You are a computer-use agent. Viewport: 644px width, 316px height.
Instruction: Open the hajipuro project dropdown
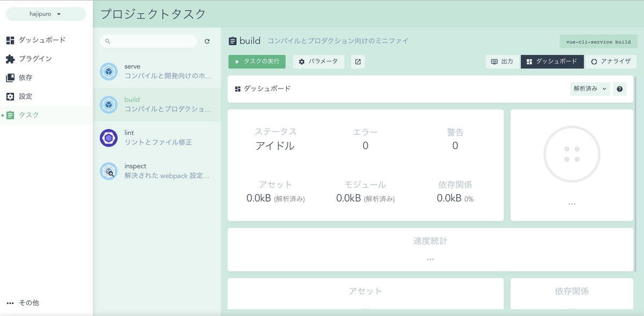tap(46, 14)
